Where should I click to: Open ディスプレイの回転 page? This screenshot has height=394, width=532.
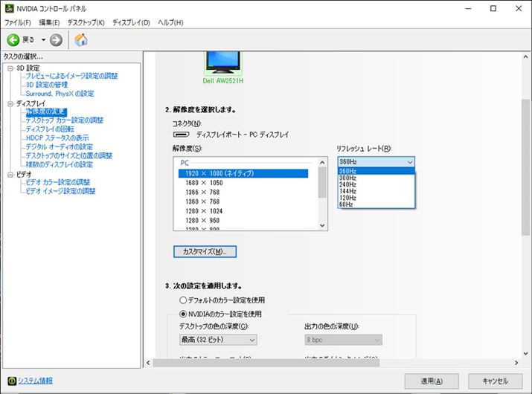(x=50, y=129)
